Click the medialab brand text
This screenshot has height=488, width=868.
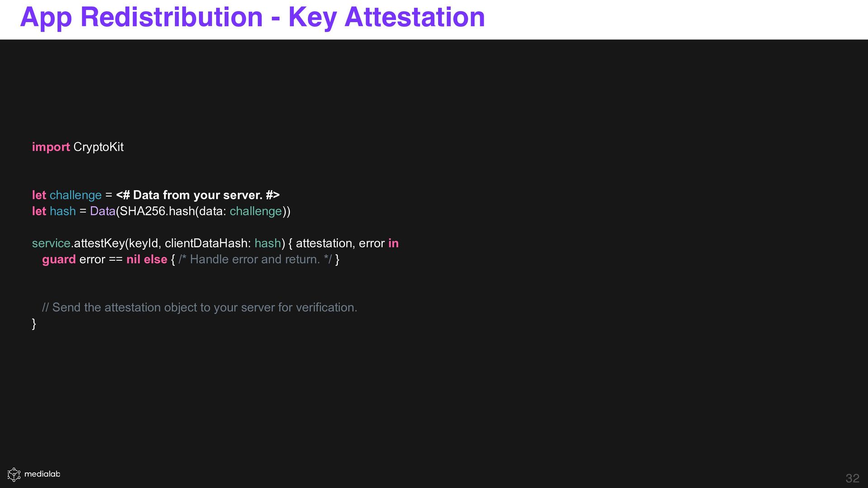pos(42,474)
